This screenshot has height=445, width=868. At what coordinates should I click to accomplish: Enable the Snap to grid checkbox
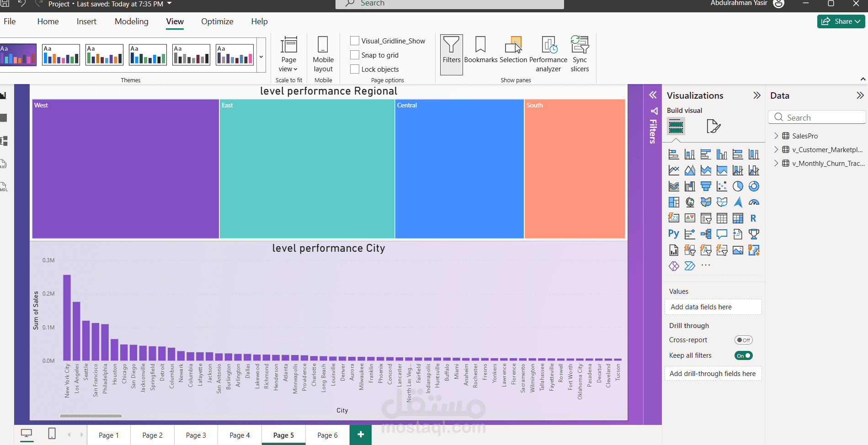(x=355, y=55)
